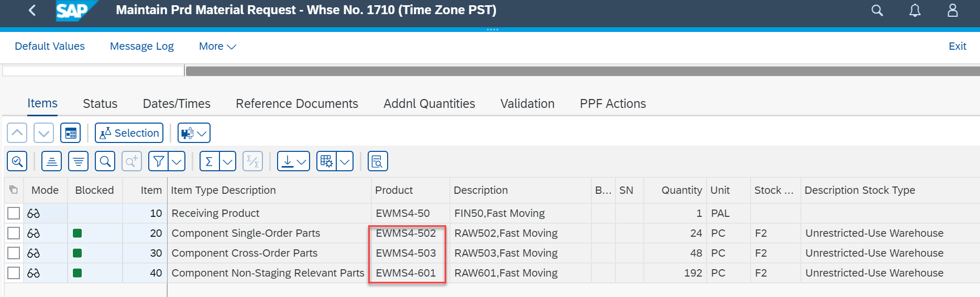The height and width of the screenshot is (297, 980).
Task: Click the Exit link
Action: 957,46
